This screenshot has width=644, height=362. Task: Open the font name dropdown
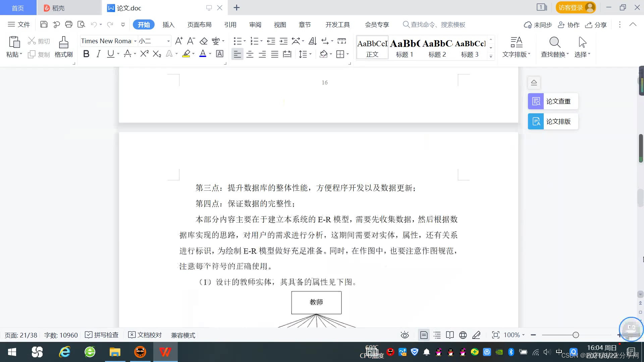tap(135, 41)
